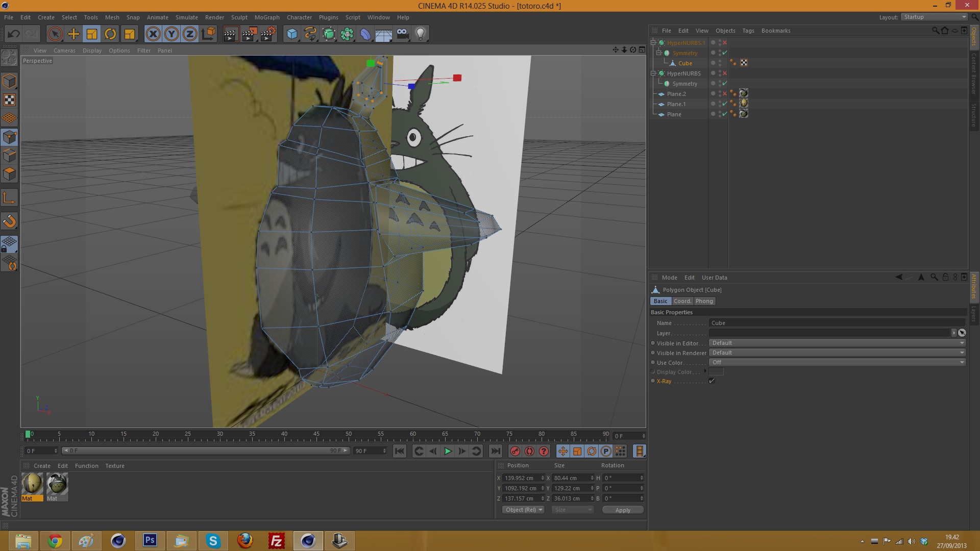980x551 pixels.
Task: Open the Camera object icon
Action: (402, 34)
